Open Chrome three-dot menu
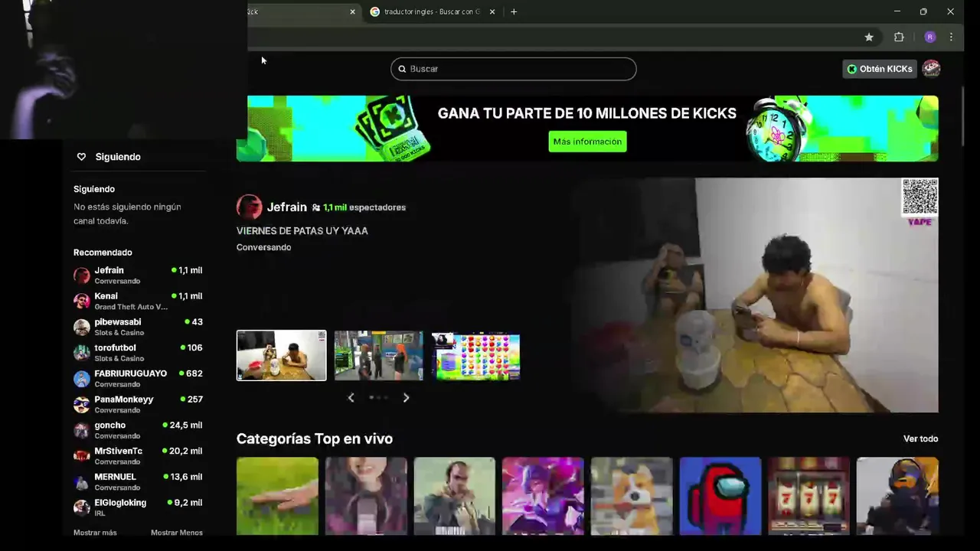This screenshot has width=980, height=551. (x=951, y=37)
